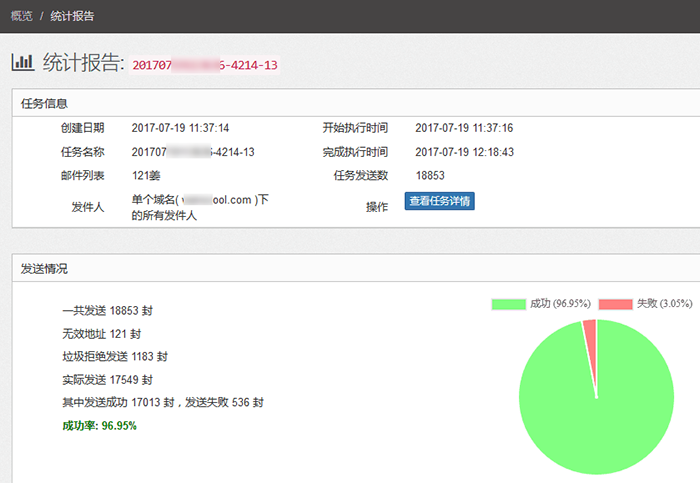This screenshot has height=483, width=700.
Task: Click the 发送情况 panel header
Action: point(45,269)
